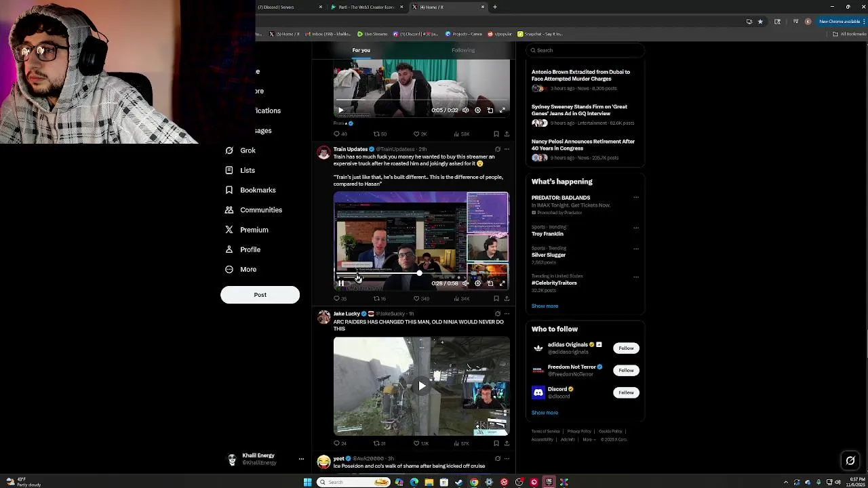Open Grok from the X sidebar
This screenshot has height=488, width=868.
[x=240, y=150]
